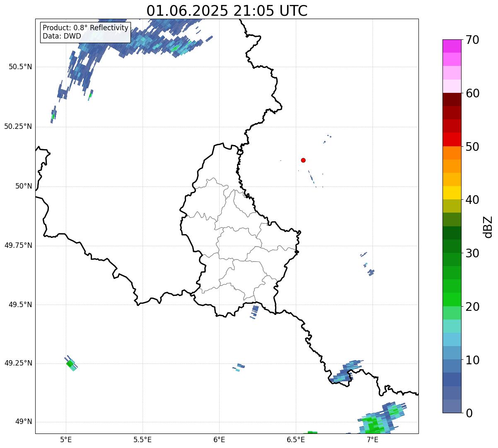Screen dimensions: 498x448
Task: Click the 49.25°N latitude label
Action: click(x=18, y=363)
